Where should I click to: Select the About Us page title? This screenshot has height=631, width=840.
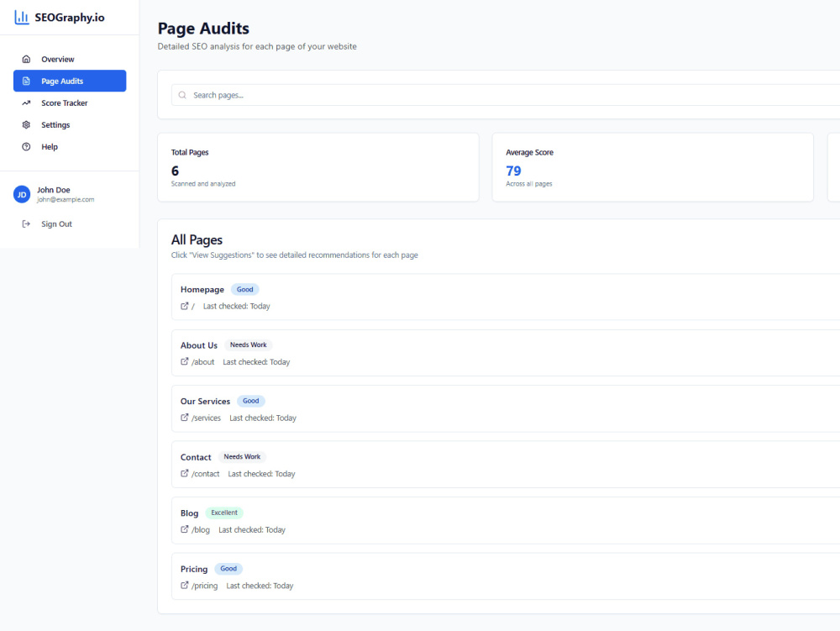[199, 345]
